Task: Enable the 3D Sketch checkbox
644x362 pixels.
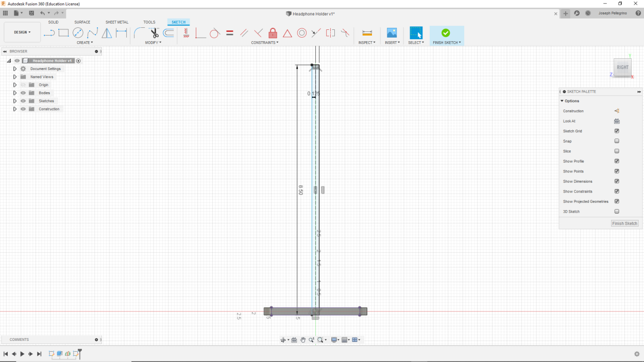Action: (x=617, y=212)
